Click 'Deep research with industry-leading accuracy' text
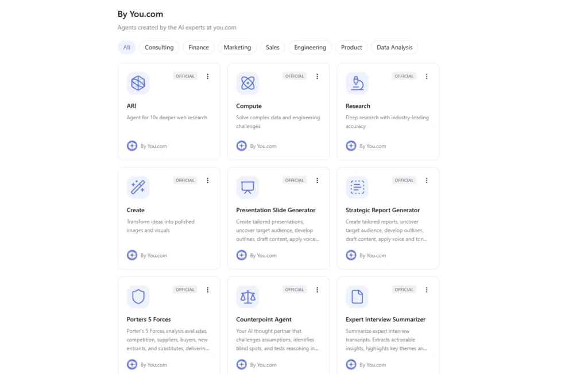 pos(387,122)
